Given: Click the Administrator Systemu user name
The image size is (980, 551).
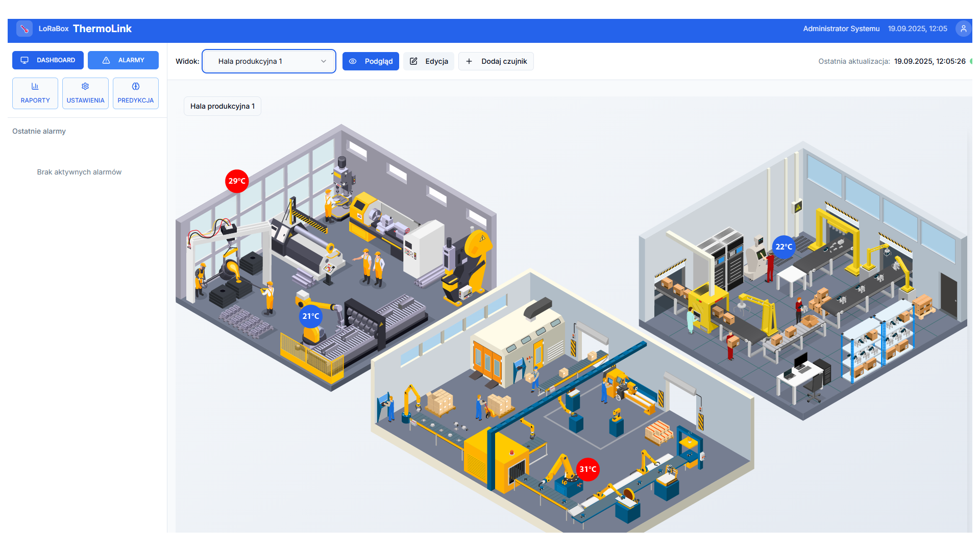Looking at the screenshot, I should coord(841,29).
